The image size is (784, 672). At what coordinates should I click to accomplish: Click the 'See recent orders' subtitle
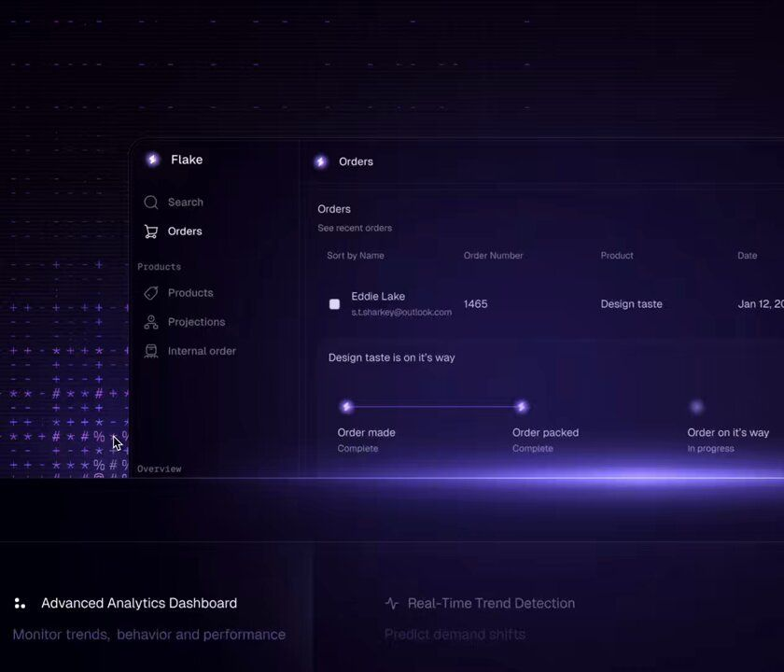tap(355, 228)
